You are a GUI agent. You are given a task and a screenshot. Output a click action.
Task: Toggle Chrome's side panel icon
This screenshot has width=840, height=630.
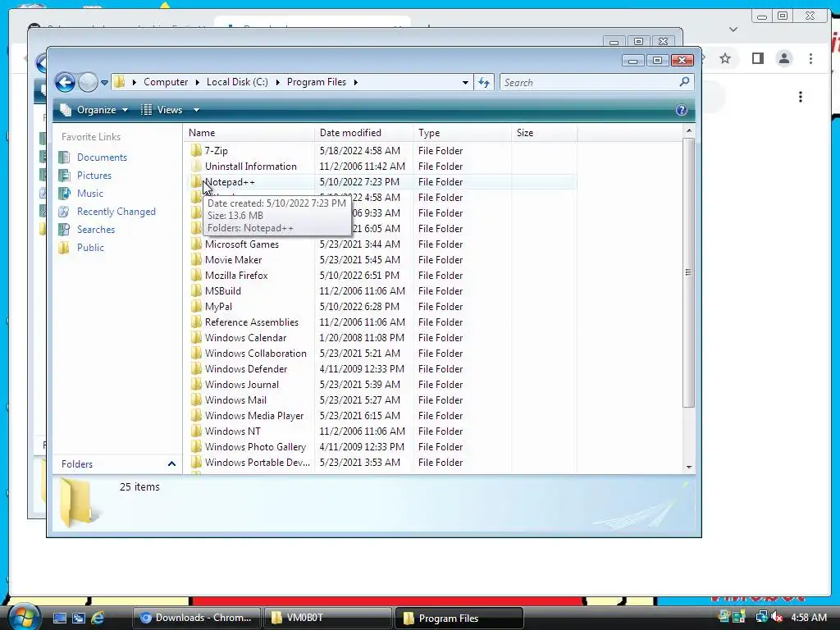point(757,58)
